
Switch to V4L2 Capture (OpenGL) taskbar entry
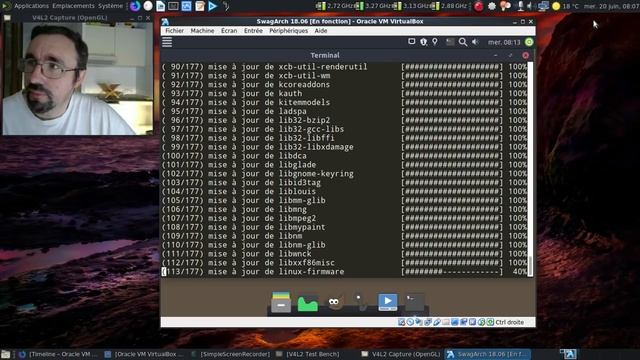[x=401, y=354]
